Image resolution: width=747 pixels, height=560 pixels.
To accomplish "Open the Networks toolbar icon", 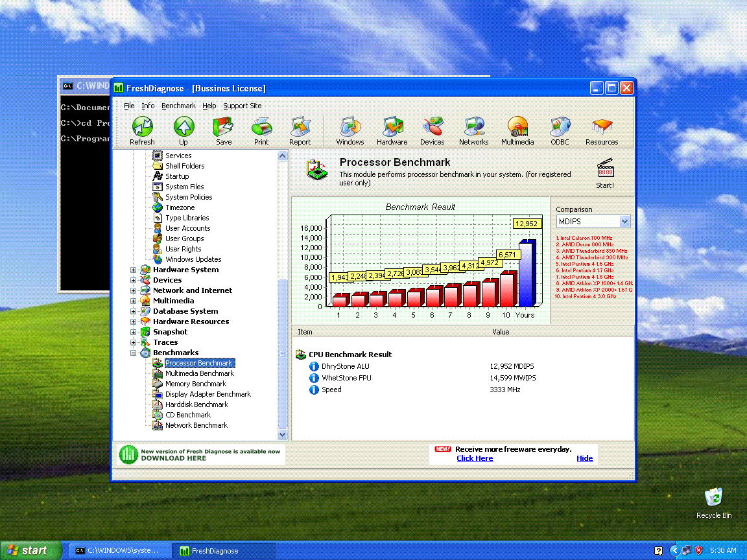I will pos(474,127).
